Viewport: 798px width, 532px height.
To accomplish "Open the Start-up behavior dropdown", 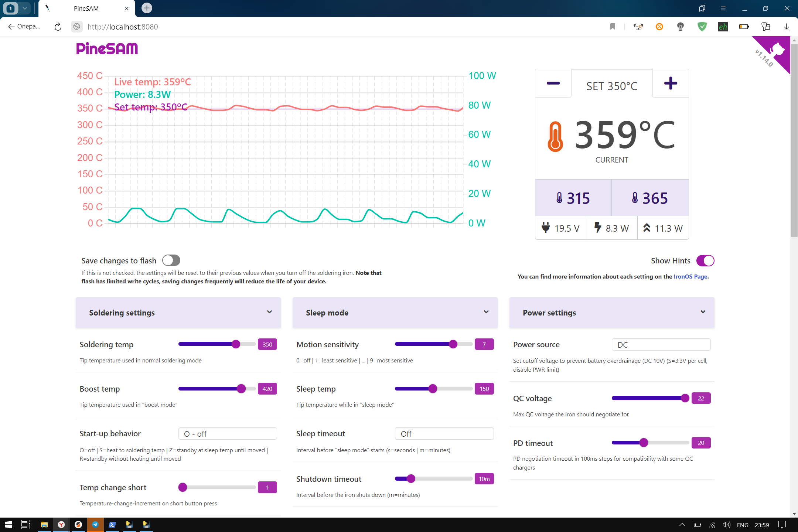I will click(228, 433).
